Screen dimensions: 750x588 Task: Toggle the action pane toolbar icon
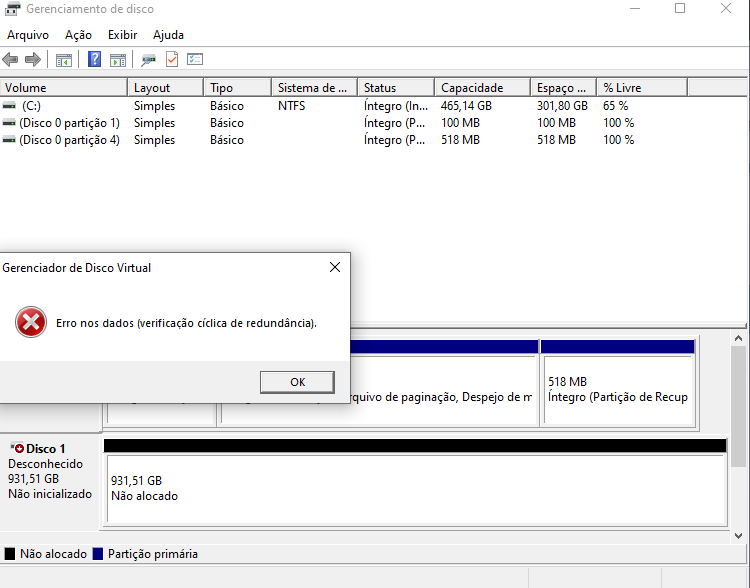[x=118, y=60]
